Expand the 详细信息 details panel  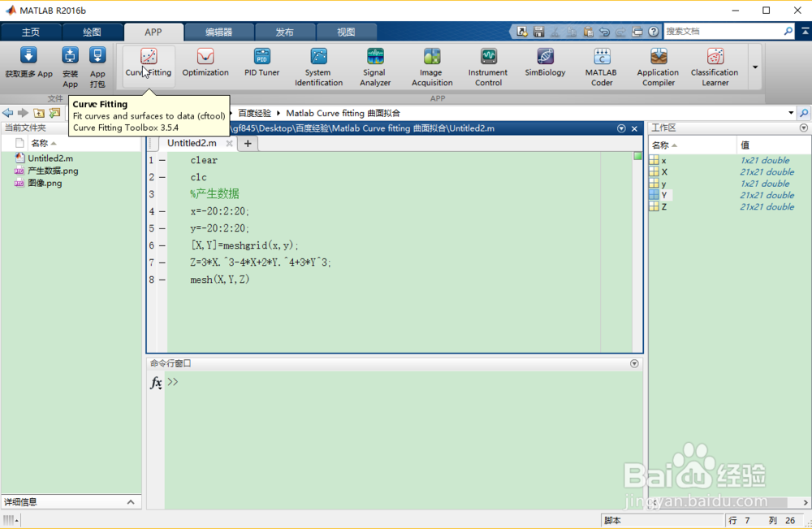[131, 502]
